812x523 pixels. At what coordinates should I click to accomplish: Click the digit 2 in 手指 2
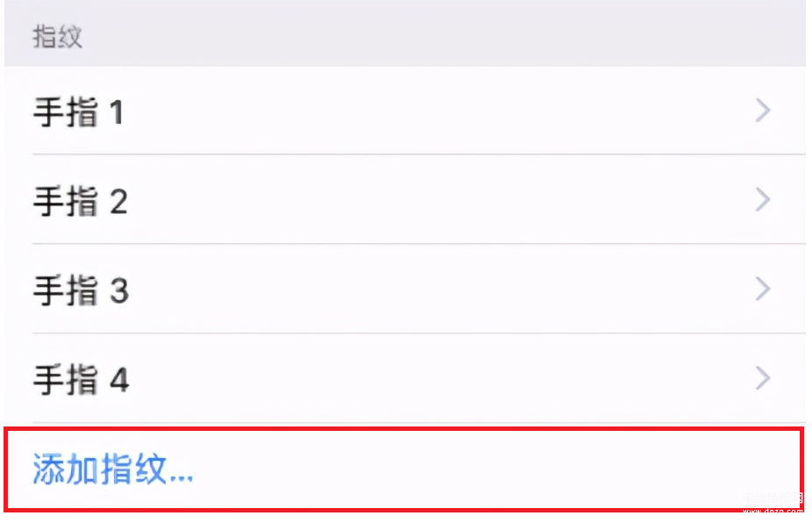118,202
